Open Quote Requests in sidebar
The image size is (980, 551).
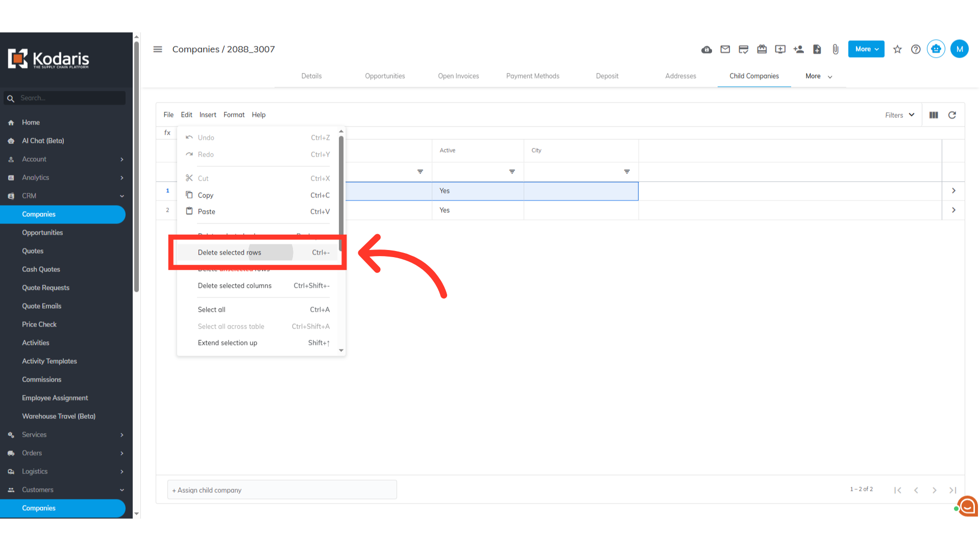coord(45,288)
